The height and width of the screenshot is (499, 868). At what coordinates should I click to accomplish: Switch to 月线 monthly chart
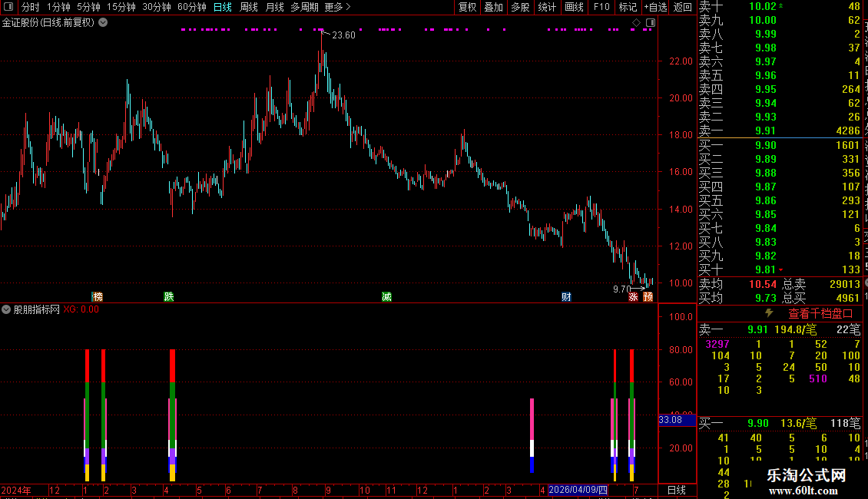pos(274,7)
